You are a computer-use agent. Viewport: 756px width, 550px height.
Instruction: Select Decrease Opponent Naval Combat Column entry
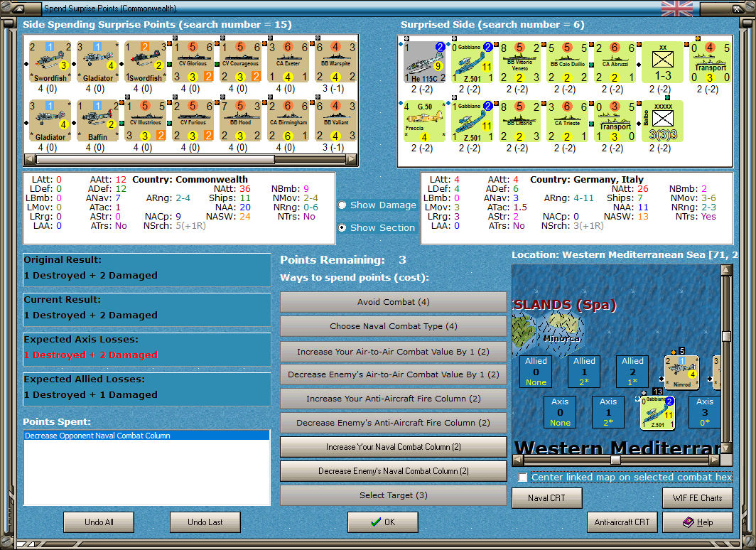click(146, 436)
